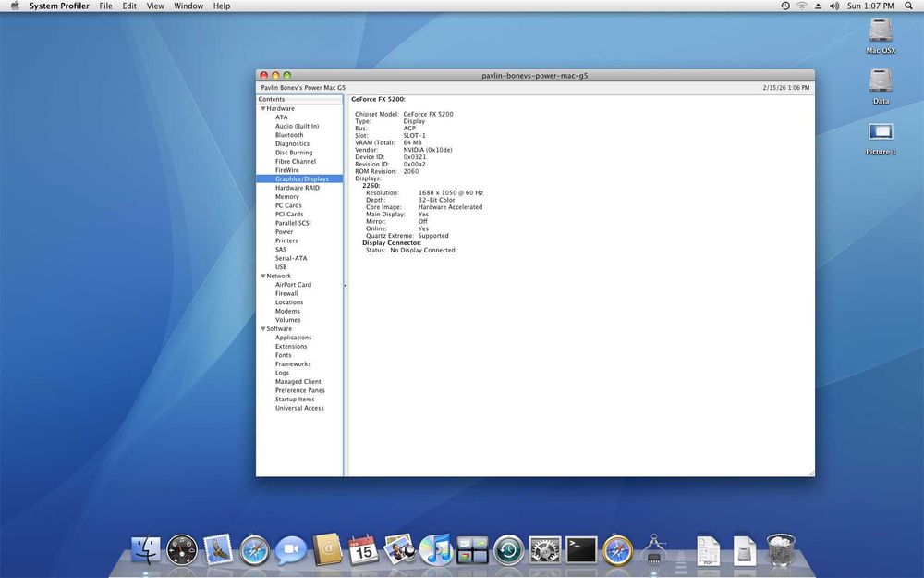Select Universal Access under Software

299,408
